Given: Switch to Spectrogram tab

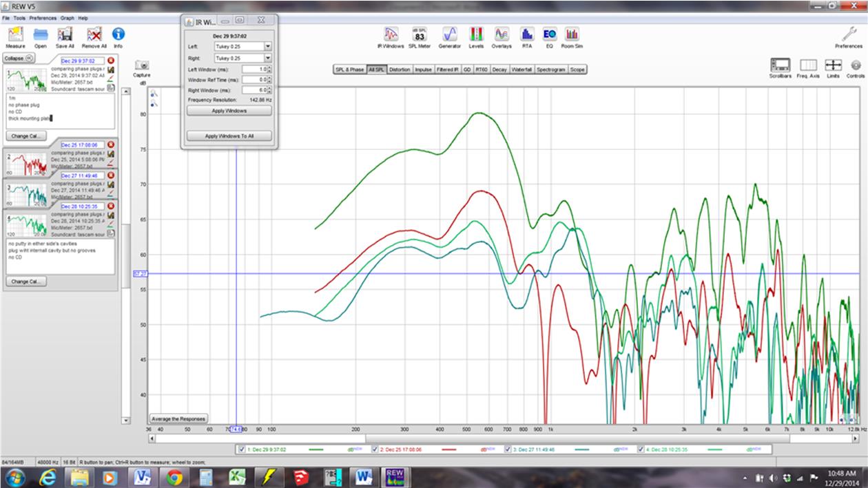Looking at the screenshot, I should (552, 70).
